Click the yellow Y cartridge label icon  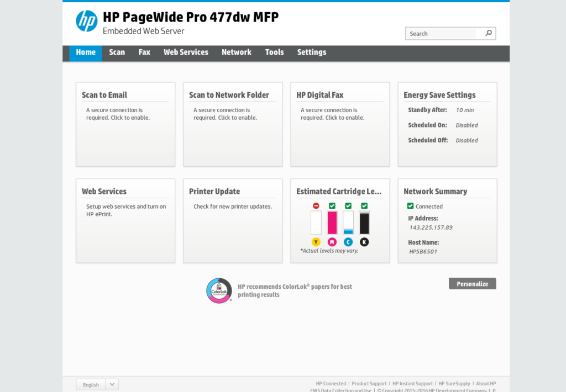pyautogui.click(x=316, y=242)
